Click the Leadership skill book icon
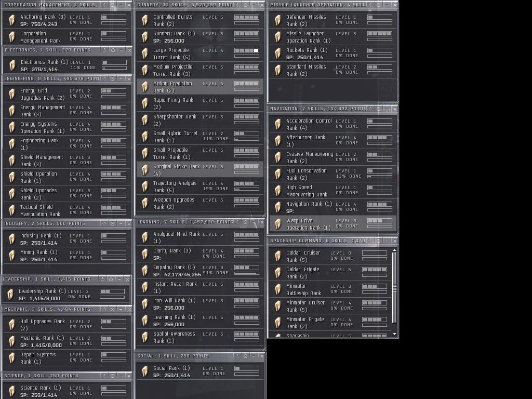 pyautogui.click(x=10, y=295)
